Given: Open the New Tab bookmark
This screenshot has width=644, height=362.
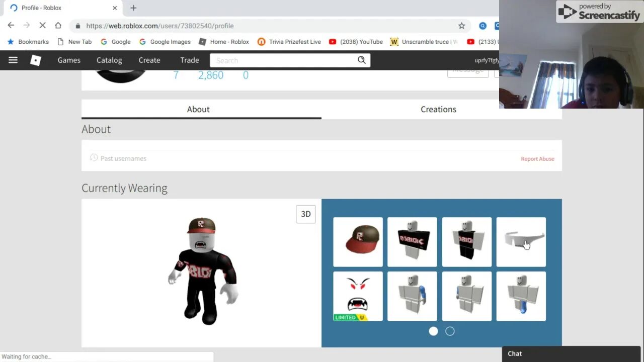Looking at the screenshot, I should click(74, 42).
